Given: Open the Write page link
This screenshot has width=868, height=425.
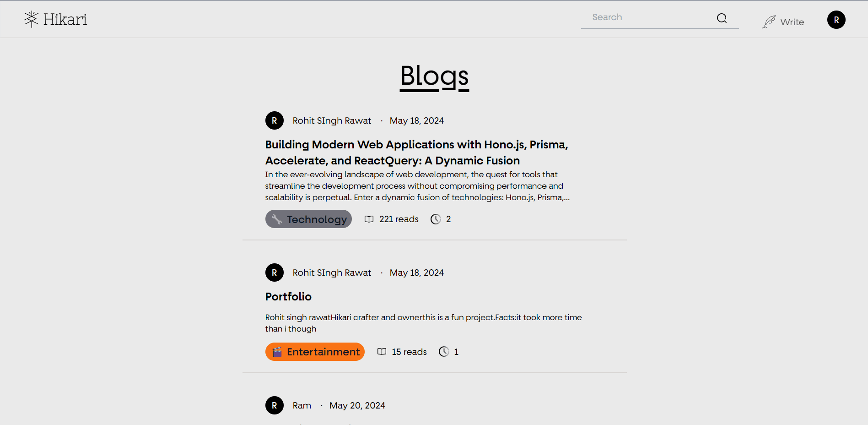Looking at the screenshot, I should pos(783,22).
